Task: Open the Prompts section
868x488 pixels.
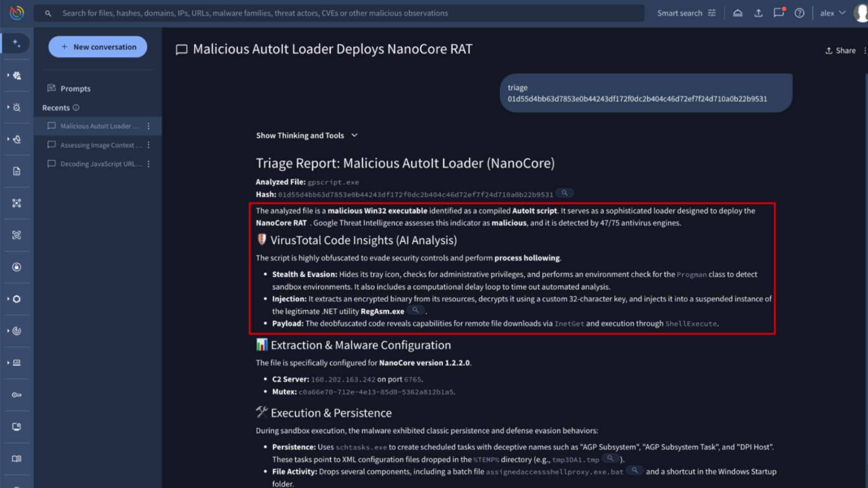Action: point(75,88)
